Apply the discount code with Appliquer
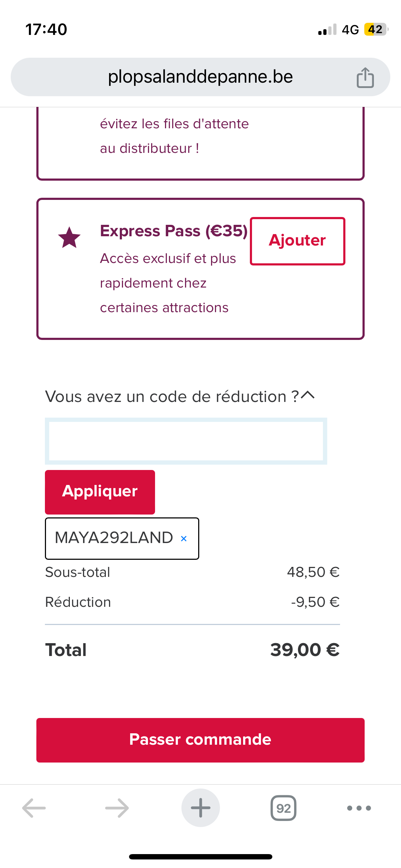The height and width of the screenshot is (868, 401). click(x=100, y=492)
